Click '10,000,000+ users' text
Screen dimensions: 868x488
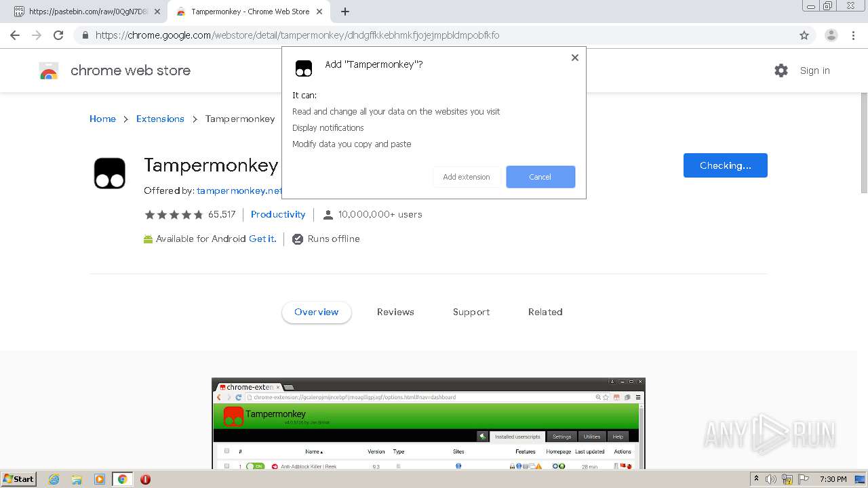[380, 214]
